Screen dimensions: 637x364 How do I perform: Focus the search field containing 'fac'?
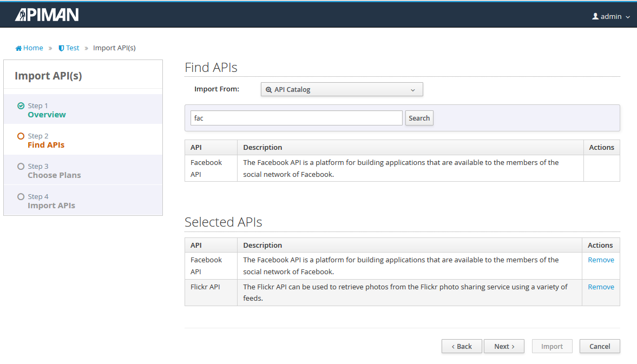296,118
